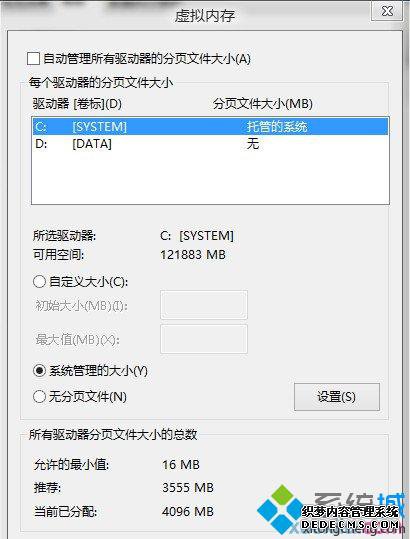Click the 推荐 3555 MB value
This screenshot has width=410, height=539.
pyautogui.click(x=188, y=487)
